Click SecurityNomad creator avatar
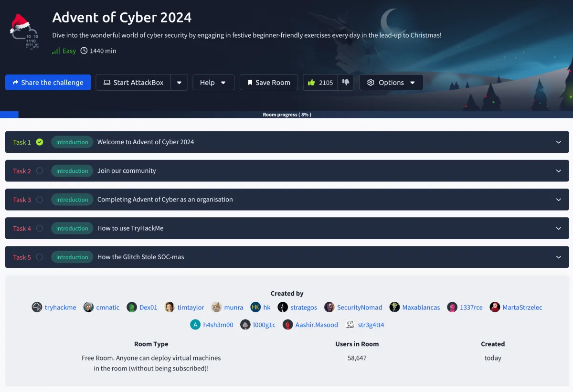The width and height of the screenshot is (573, 392). [329, 307]
